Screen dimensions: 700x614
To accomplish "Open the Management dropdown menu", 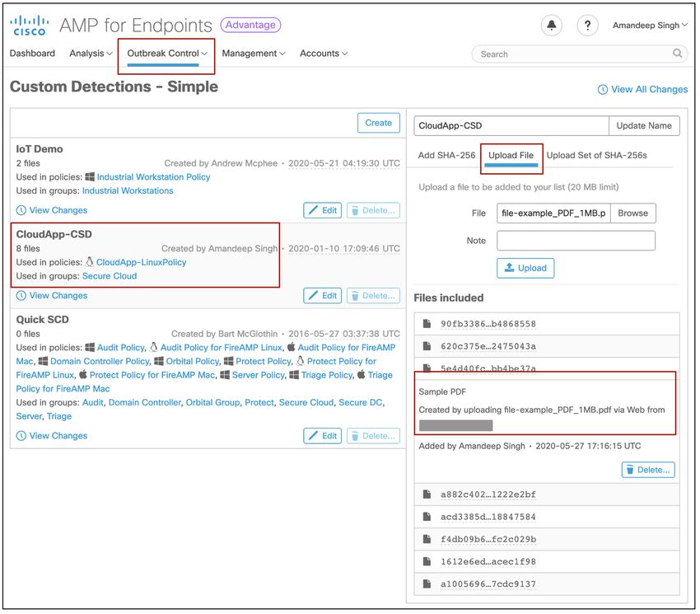I will click(253, 54).
